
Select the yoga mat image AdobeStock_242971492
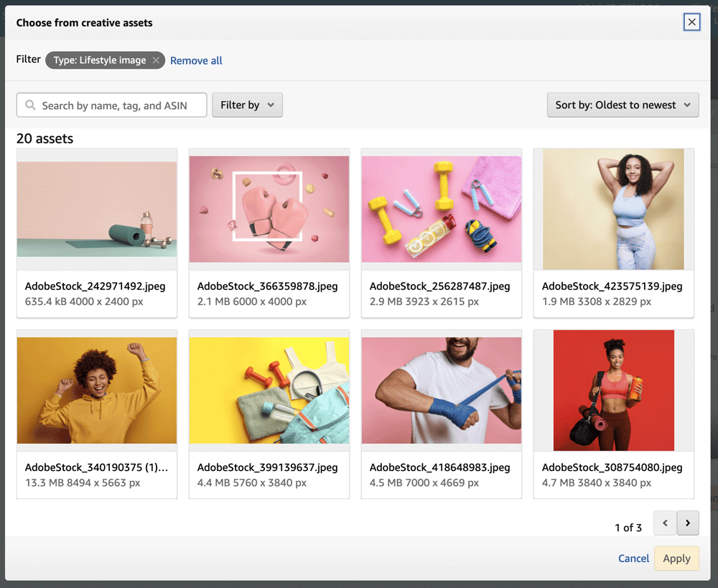(x=97, y=209)
